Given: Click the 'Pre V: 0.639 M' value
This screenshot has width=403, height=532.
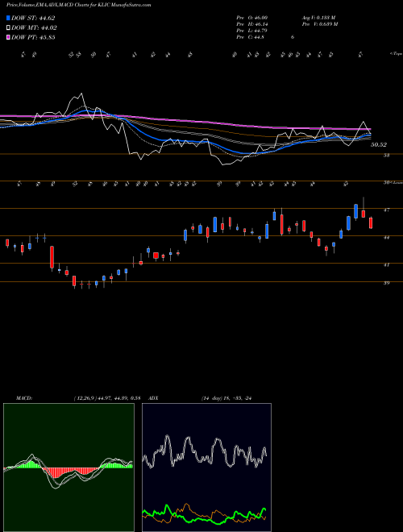Looking at the screenshot, I should [319, 24].
